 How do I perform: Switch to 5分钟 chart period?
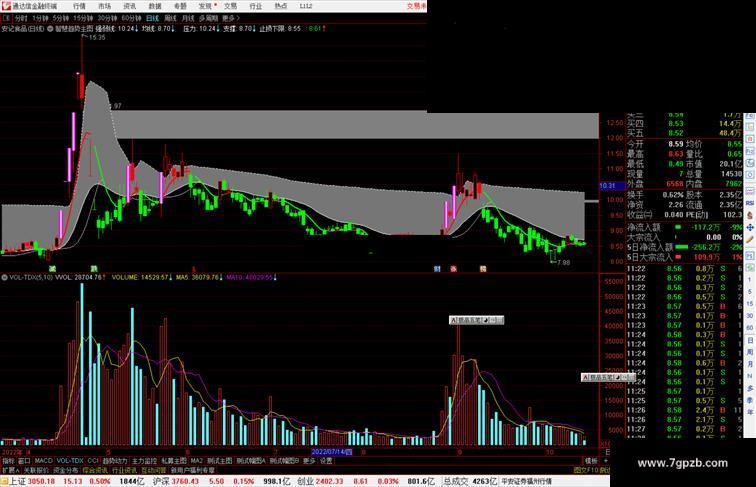pyautogui.click(x=60, y=18)
